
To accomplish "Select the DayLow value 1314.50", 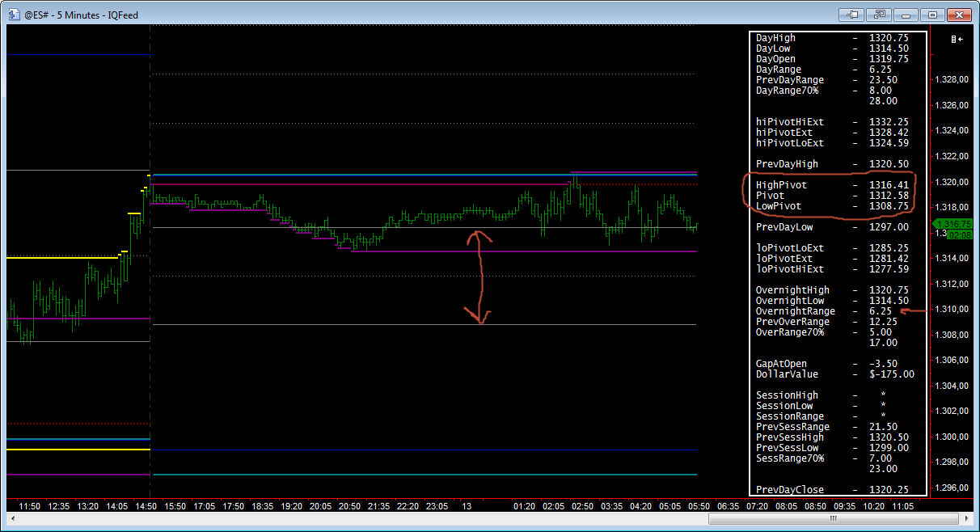I will click(x=889, y=49).
